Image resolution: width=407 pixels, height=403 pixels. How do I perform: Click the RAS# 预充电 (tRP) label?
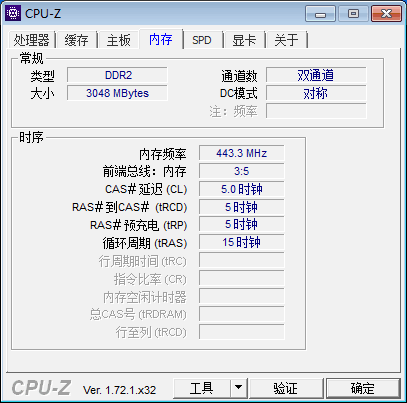pyautogui.click(x=139, y=226)
